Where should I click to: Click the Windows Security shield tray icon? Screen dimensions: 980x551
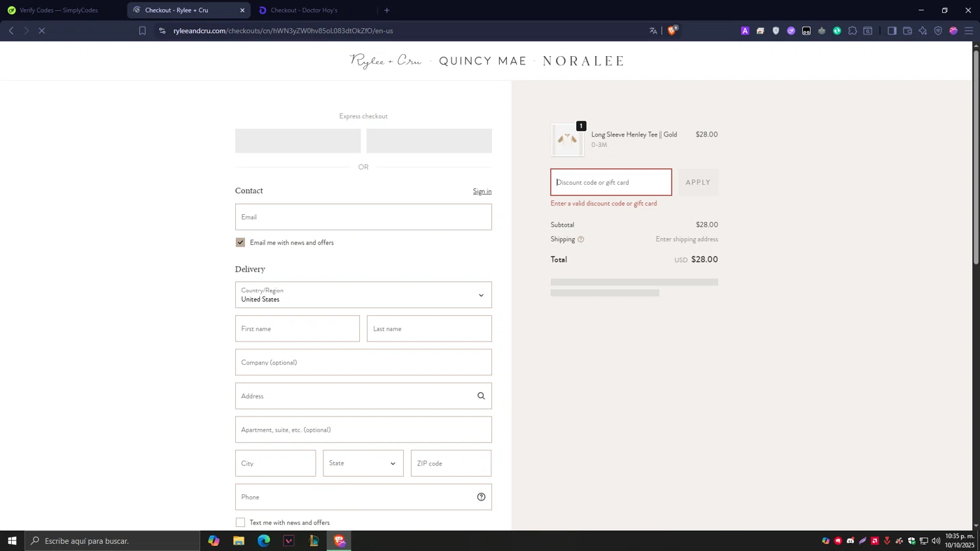tap(912, 541)
